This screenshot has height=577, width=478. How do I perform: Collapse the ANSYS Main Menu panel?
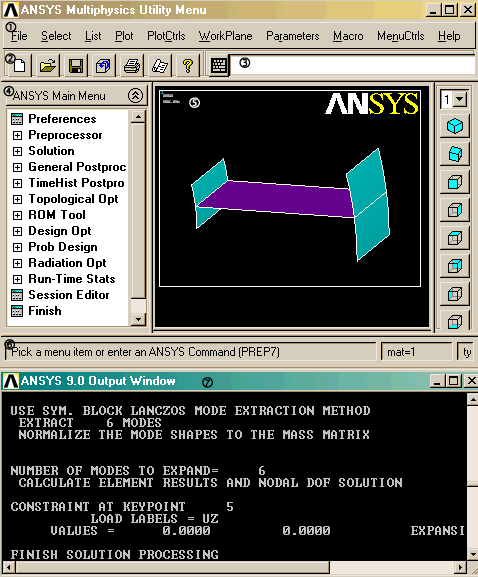[x=135, y=96]
